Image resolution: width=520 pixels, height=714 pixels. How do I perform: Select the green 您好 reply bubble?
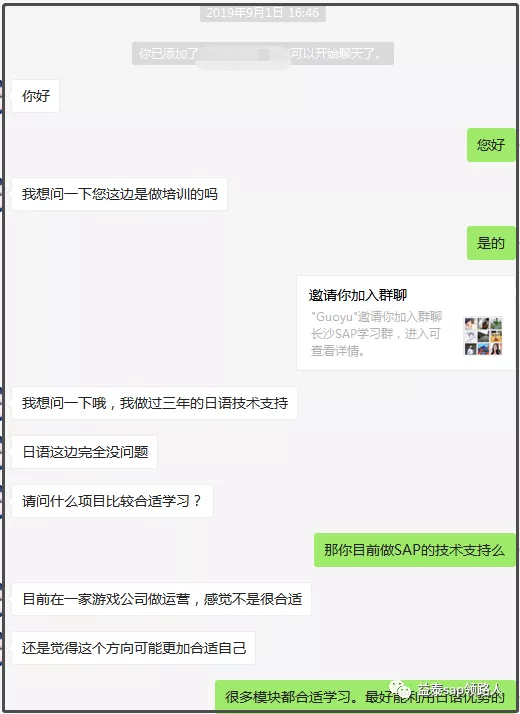pyautogui.click(x=490, y=145)
